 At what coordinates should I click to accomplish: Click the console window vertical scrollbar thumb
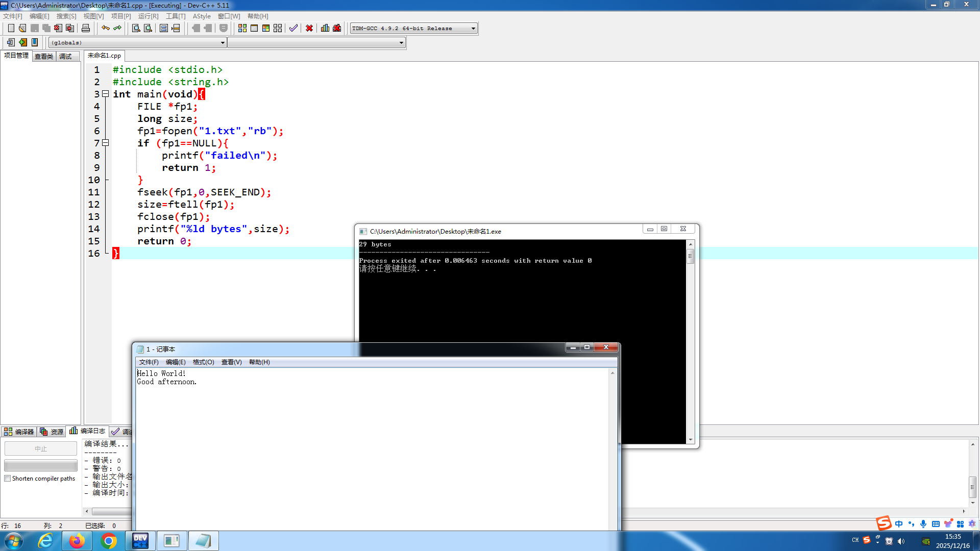(x=691, y=257)
